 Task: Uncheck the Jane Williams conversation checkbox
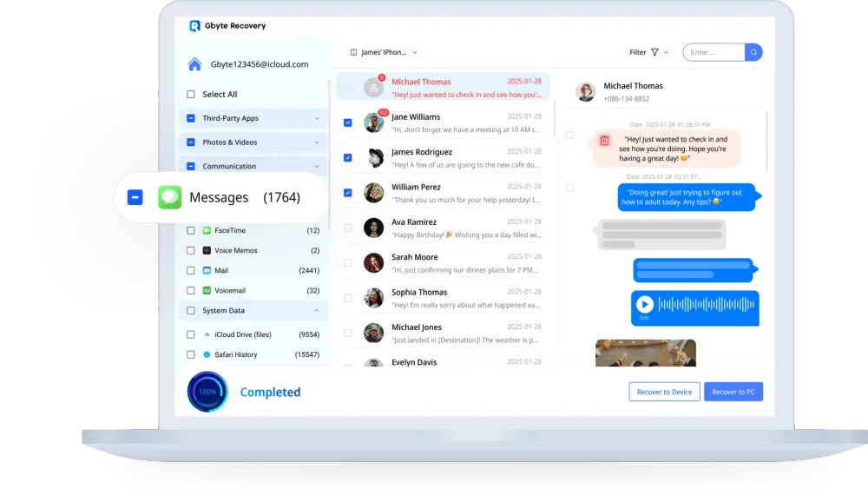pyautogui.click(x=348, y=122)
